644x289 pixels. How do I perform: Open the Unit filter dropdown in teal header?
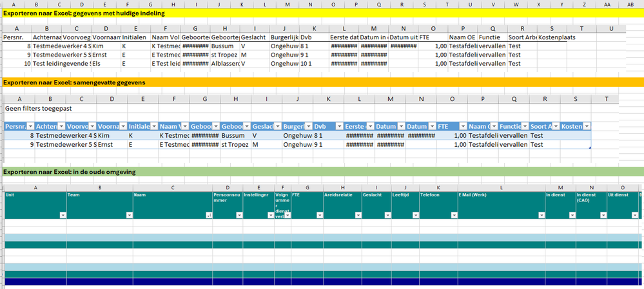pyautogui.click(x=63, y=215)
